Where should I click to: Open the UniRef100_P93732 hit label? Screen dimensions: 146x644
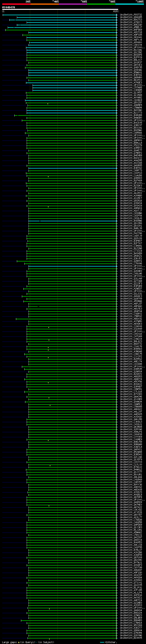pyautogui.click(x=131, y=15)
